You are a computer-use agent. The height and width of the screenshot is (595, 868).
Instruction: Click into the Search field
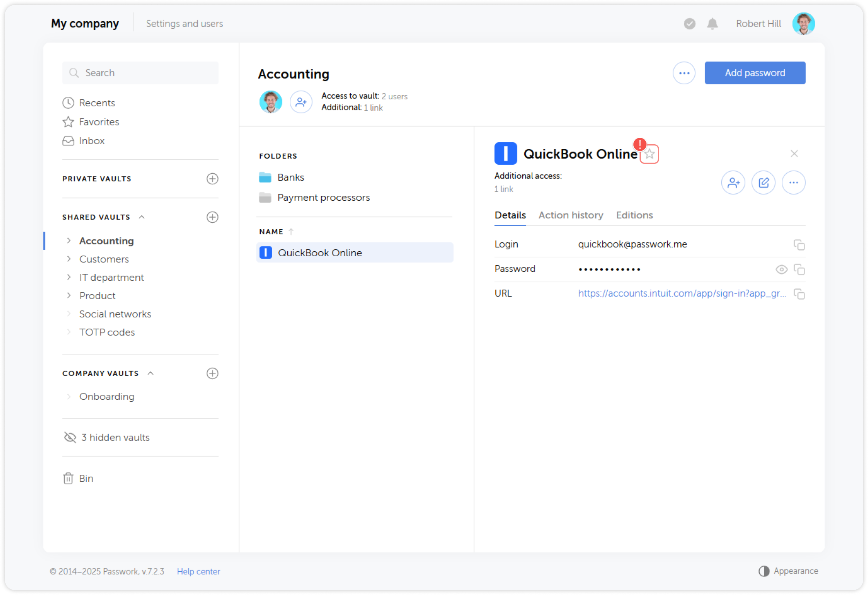point(140,73)
